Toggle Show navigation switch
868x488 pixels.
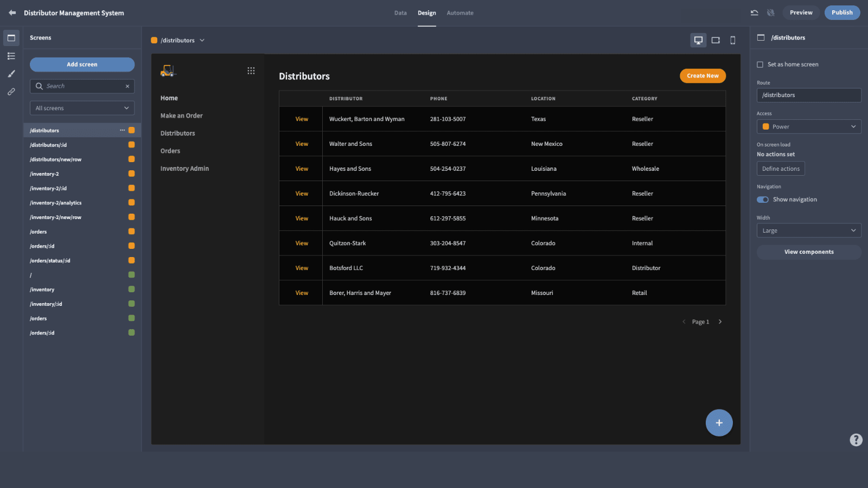pos(763,200)
